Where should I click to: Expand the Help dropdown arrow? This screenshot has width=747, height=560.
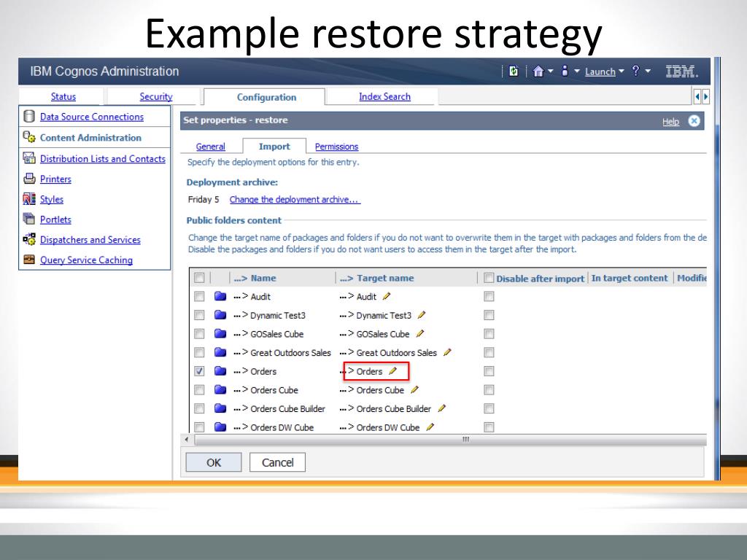[x=648, y=71]
